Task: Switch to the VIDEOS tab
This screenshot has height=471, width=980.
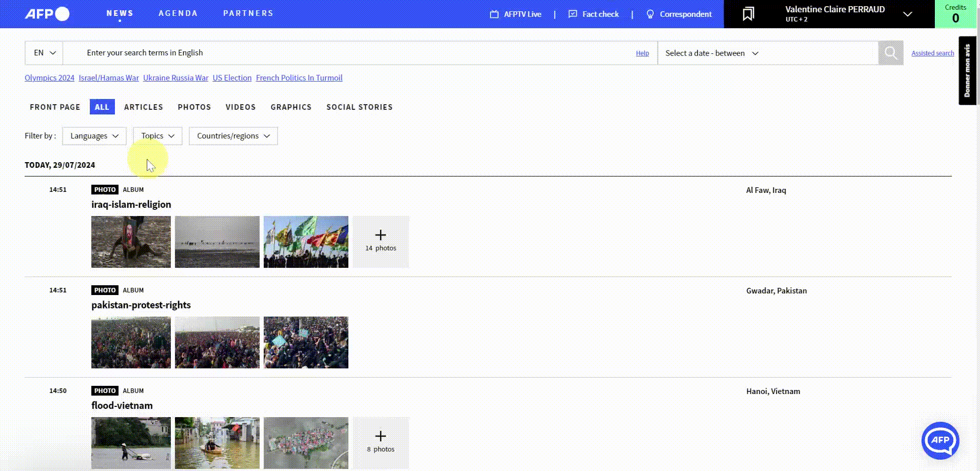Action: click(240, 107)
